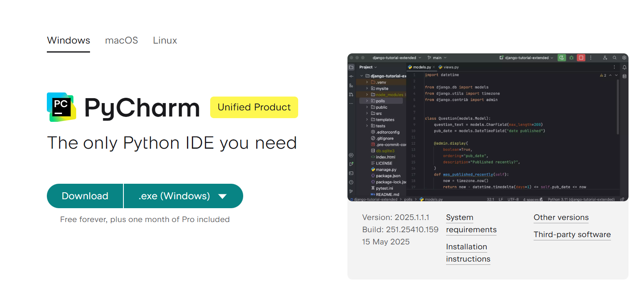Open the Terminal tool window icon
The height and width of the screenshot is (286, 644).
351,173
